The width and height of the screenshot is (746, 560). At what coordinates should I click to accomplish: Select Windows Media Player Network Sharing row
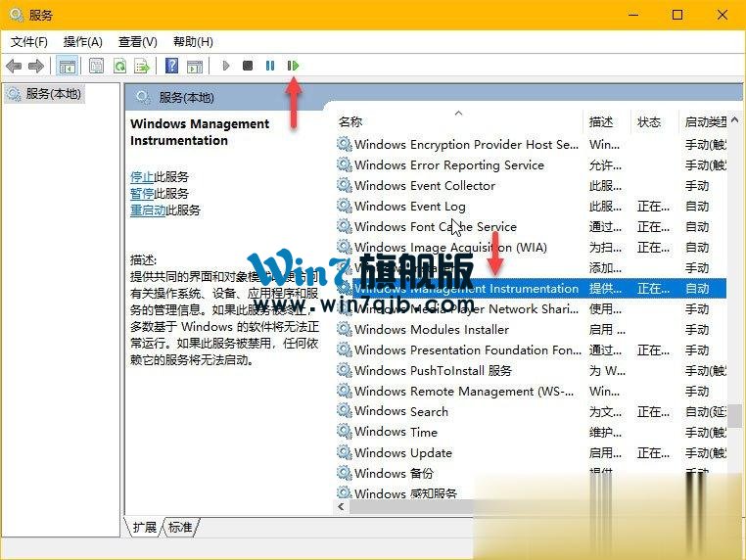[531, 309]
